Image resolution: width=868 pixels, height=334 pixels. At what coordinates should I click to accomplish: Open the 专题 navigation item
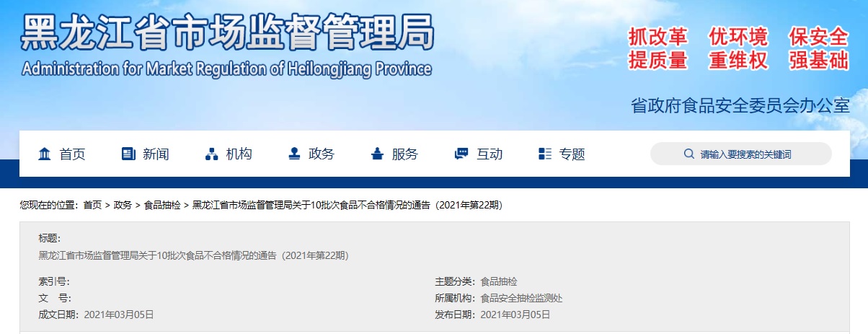(x=572, y=154)
